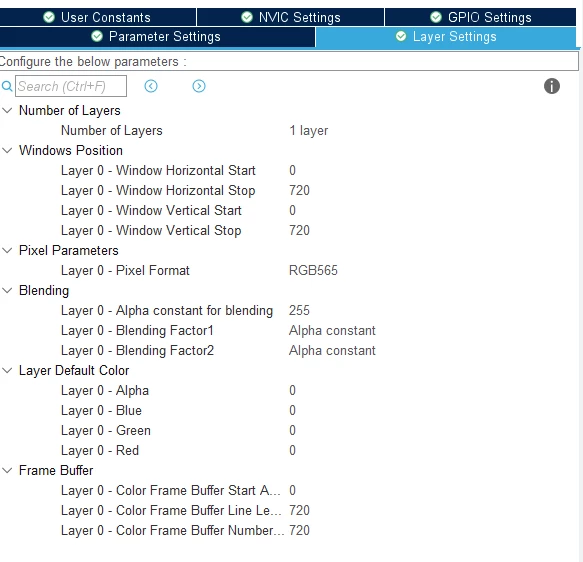
Task: Select 'Layer 0 - Window Horizontal Start' row label
Action: (x=158, y=170)
